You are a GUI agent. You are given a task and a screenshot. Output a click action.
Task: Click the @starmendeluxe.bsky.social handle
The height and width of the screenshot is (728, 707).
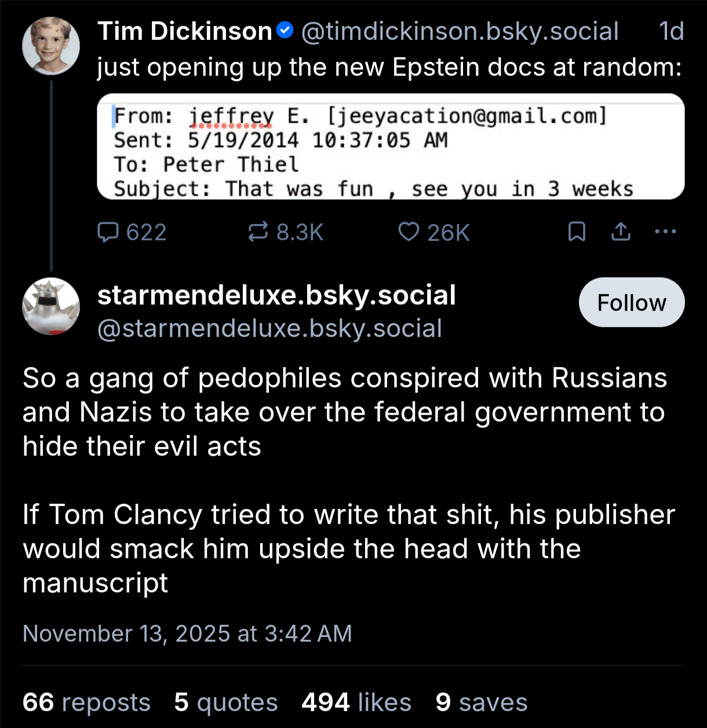(269, 328)
